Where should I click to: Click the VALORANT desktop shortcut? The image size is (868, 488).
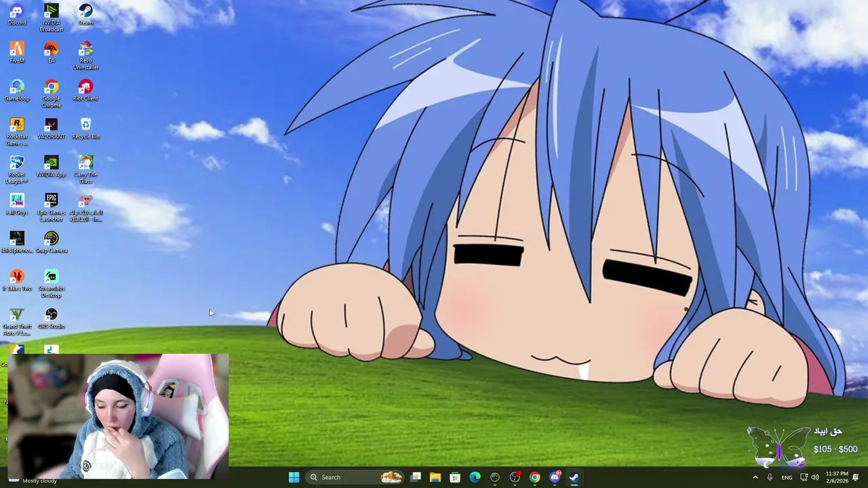[x=52, y=129]
